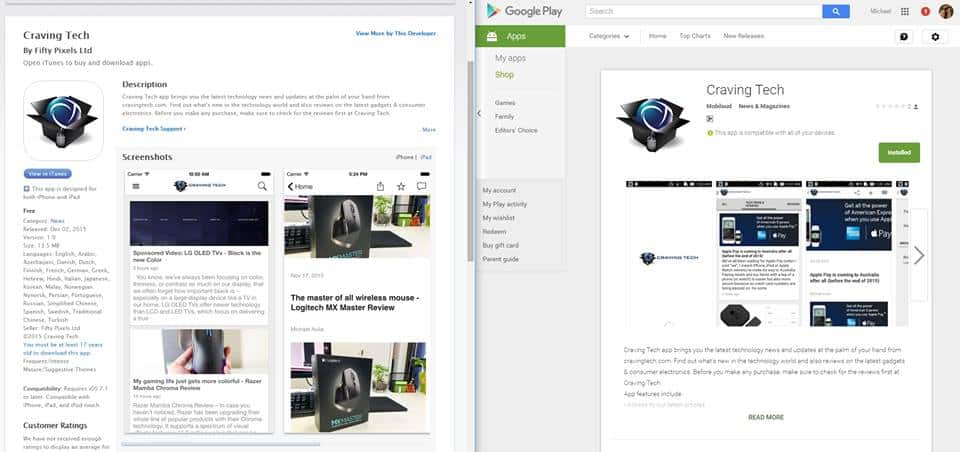
Task: Select Shop in sidebar
Action: pyautogui.click(x=504, y=75)
